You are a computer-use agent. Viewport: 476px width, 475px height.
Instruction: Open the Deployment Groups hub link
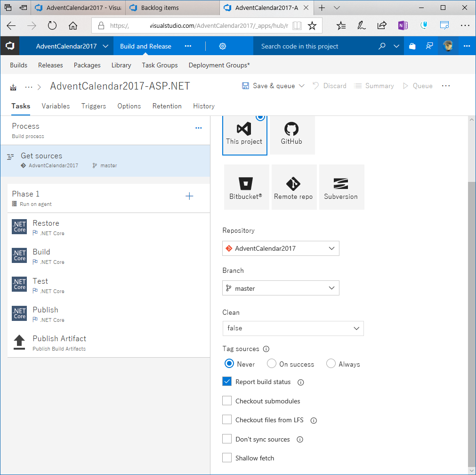(219, 65)
